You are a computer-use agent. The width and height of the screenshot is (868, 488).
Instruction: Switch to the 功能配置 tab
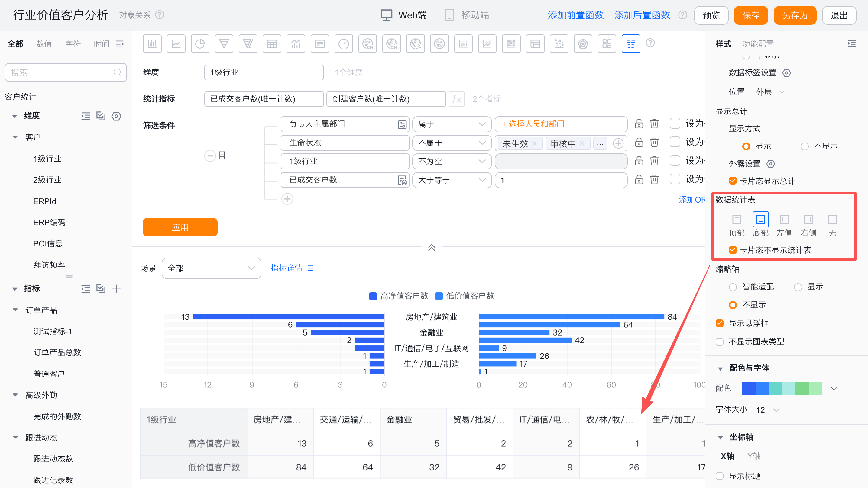point(757,44)
